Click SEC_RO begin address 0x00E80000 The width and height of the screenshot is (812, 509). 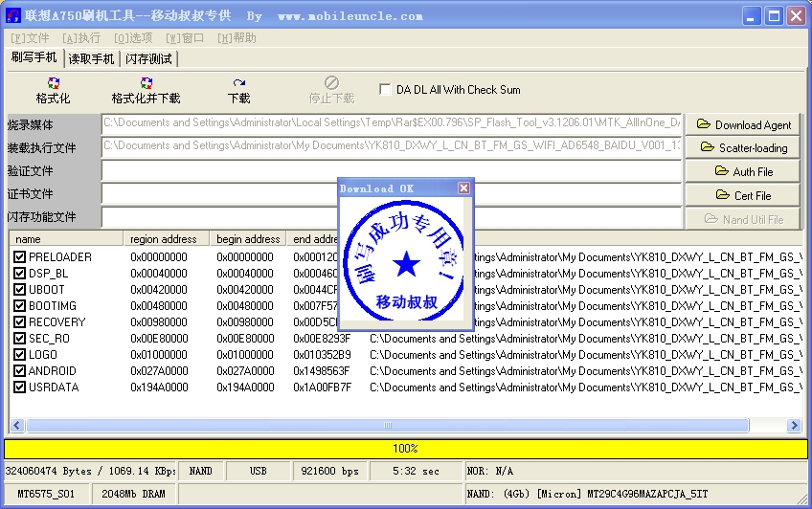pos(245,339)
